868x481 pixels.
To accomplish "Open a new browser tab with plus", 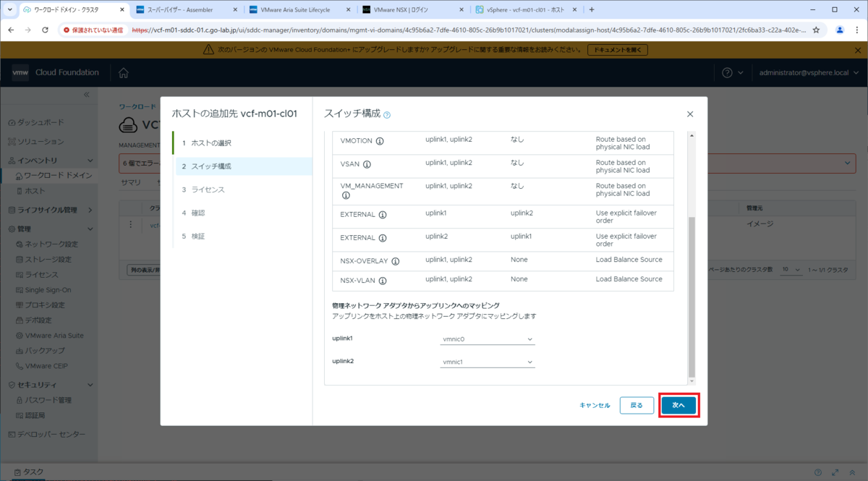I will click(x=592, y=10).
